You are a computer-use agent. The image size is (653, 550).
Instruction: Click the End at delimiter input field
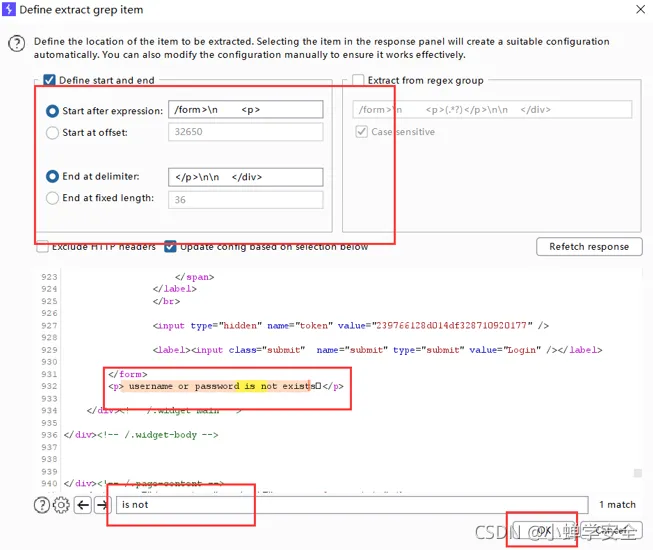(x=245, y=177)
